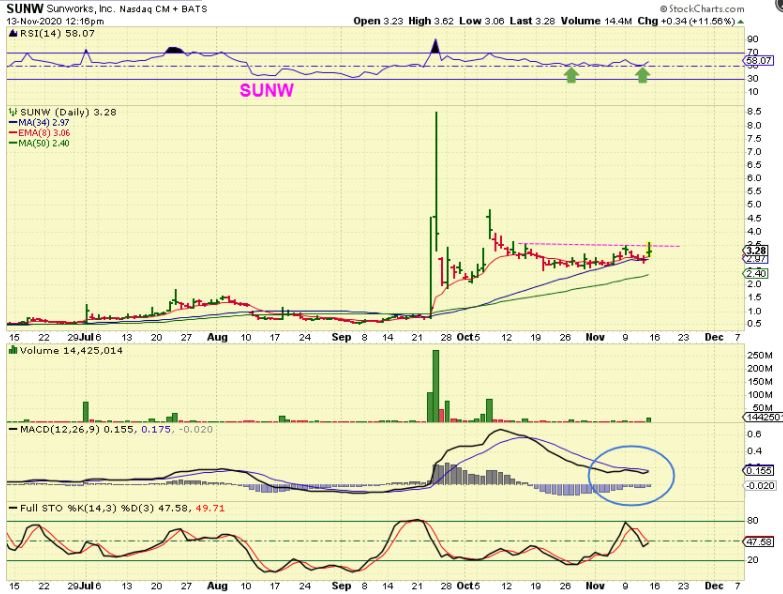Click the Low 3.06 value
This screenshot has width=783, height=594.
click(x=481, y=21)
